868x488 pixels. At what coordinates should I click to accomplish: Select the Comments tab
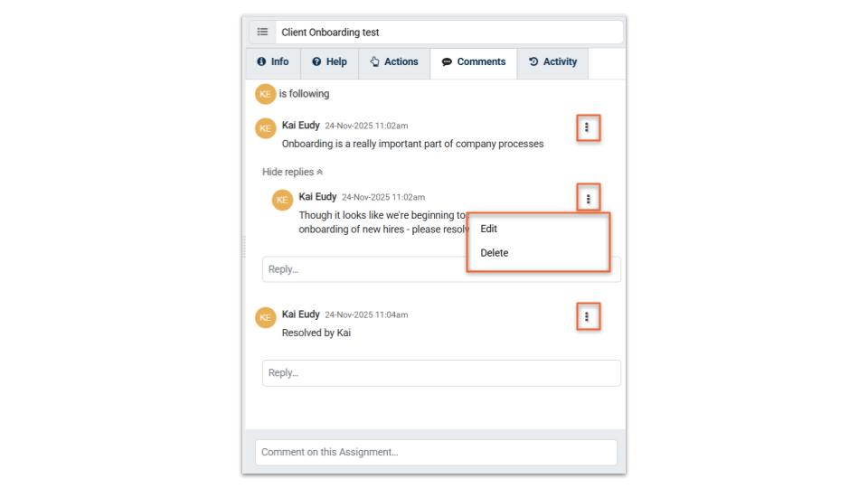tap(474, 62)
